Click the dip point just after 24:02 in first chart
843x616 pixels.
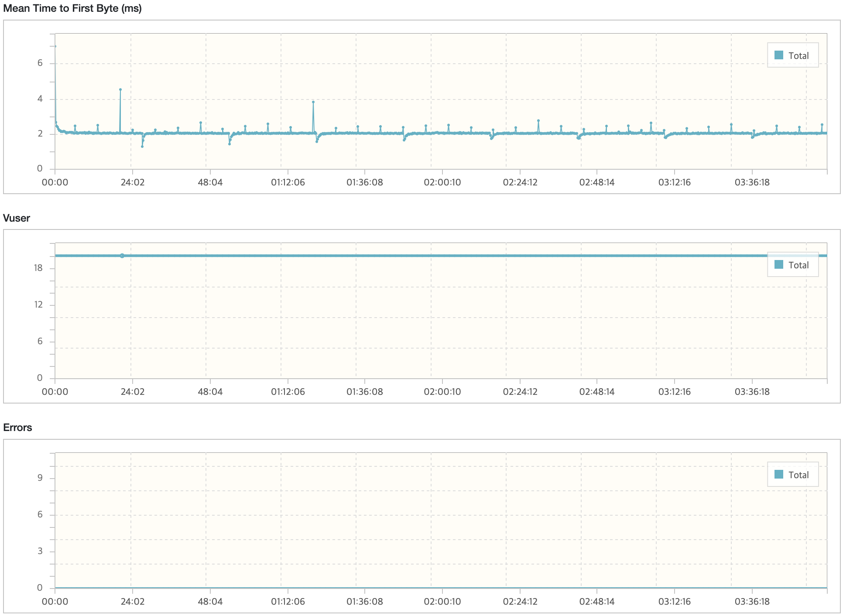(142, 147)
